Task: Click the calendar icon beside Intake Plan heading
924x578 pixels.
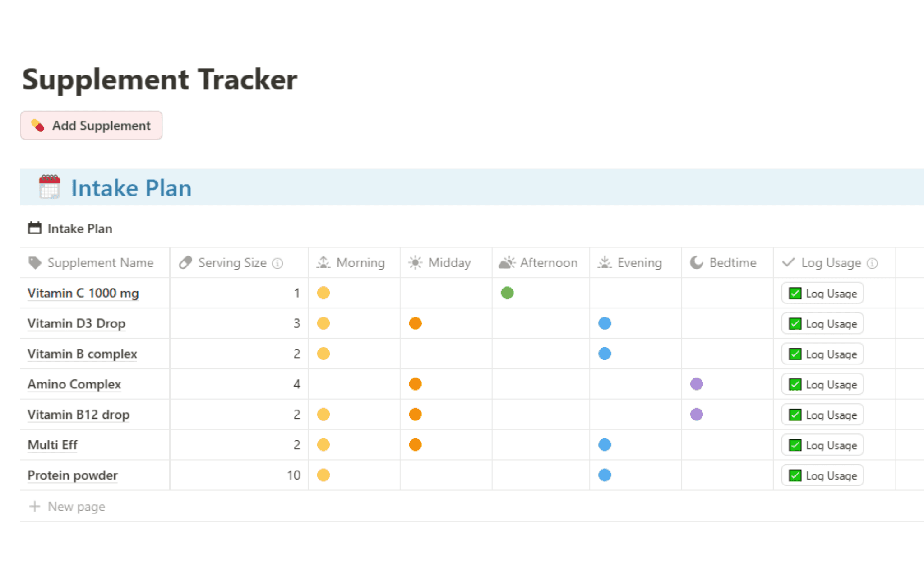Action: (x=50, y=186)
